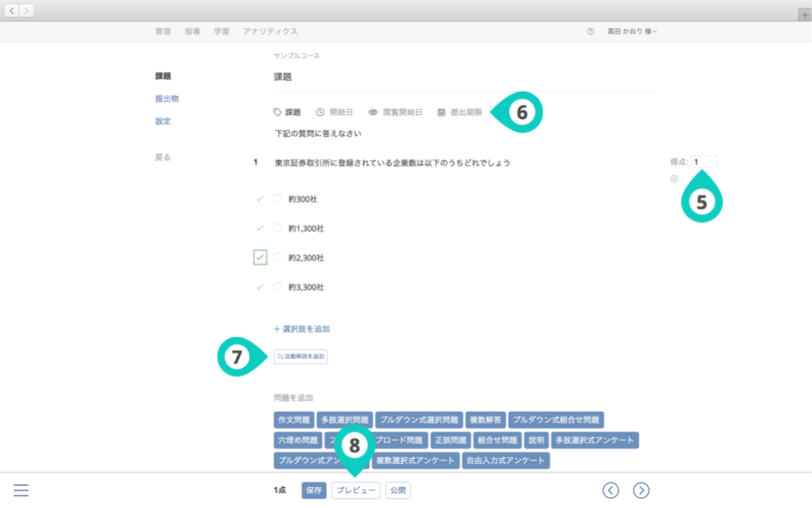Click the プレビュー button
Screen dimensions: 812x508
click(356, 490)
